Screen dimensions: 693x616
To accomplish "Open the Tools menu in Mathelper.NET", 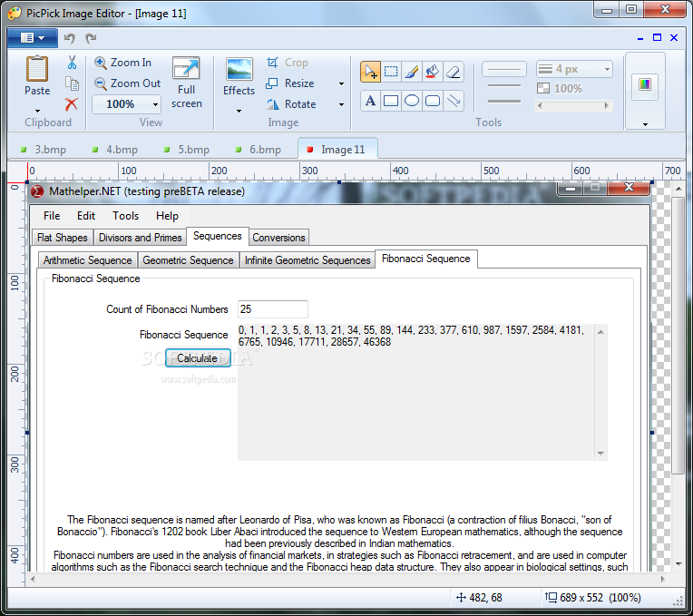I will [x=125, y=216].
